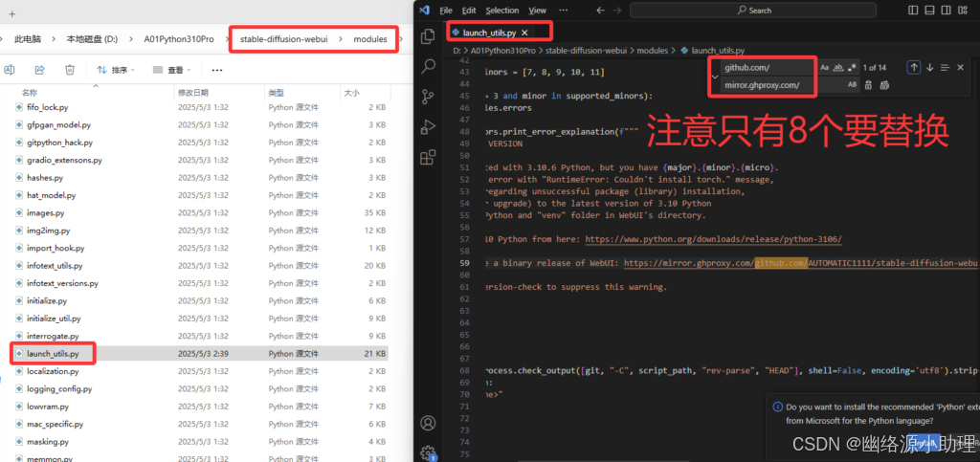The height and width of the screenshot is (462, 980).
Task: Select lowvram.py in File Explorer list
Action: click(x=201, y=407)
